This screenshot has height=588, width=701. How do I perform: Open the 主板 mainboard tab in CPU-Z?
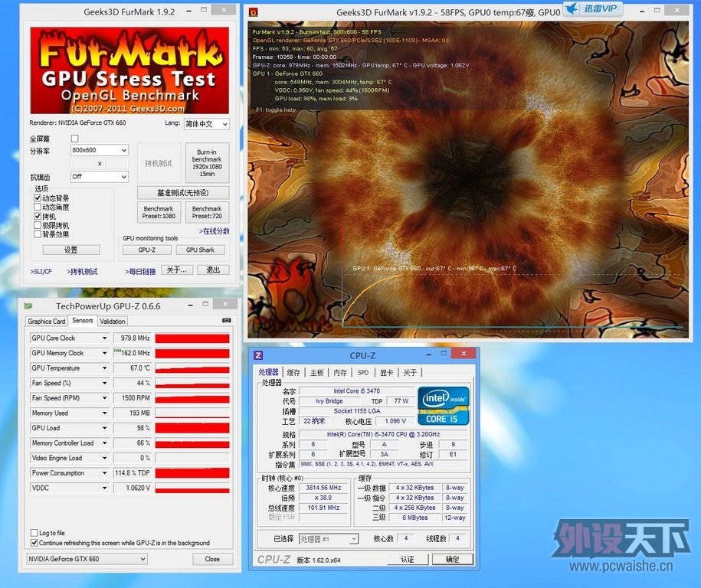317,372
